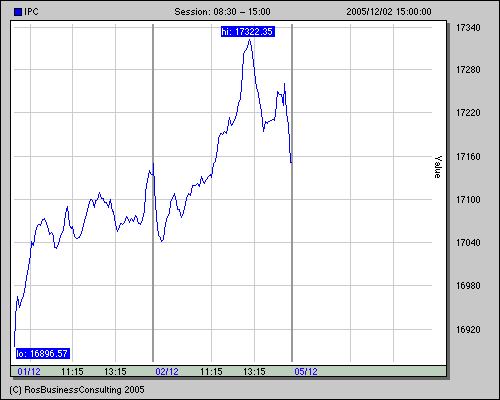
Task: Click first 11:15 time label on axis
Action: pos(72,372)
